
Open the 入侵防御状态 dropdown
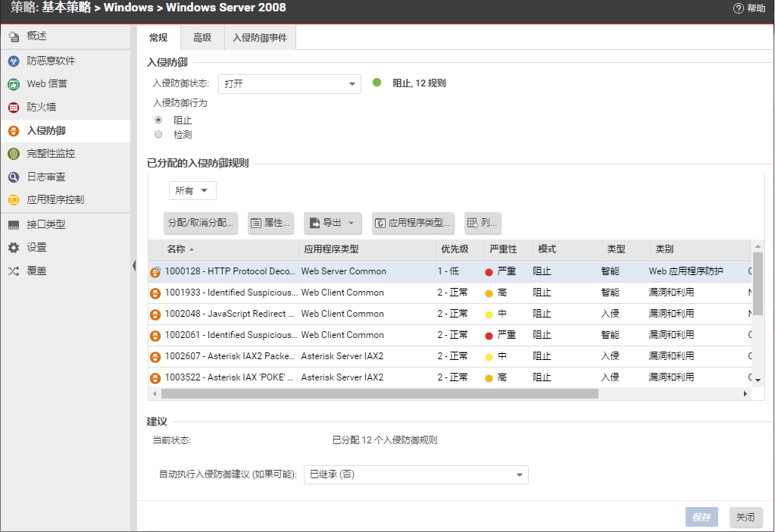pyautogui.click(x=289, y=84)
